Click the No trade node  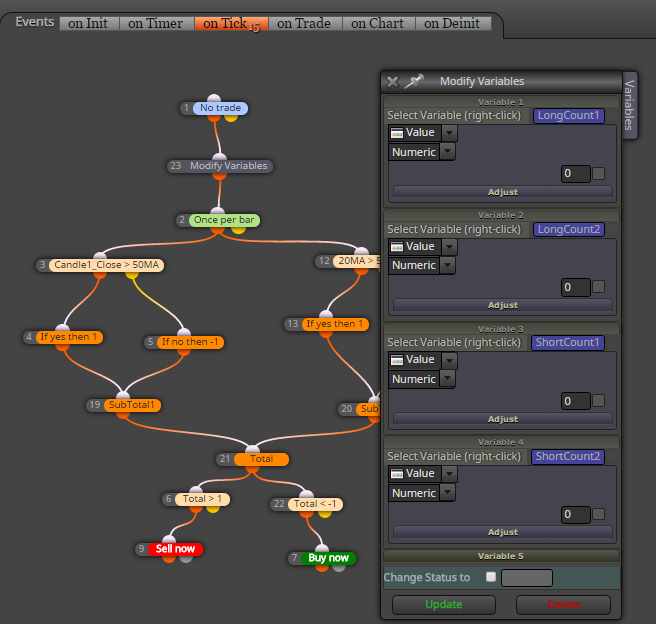click(x=220, y=108)
